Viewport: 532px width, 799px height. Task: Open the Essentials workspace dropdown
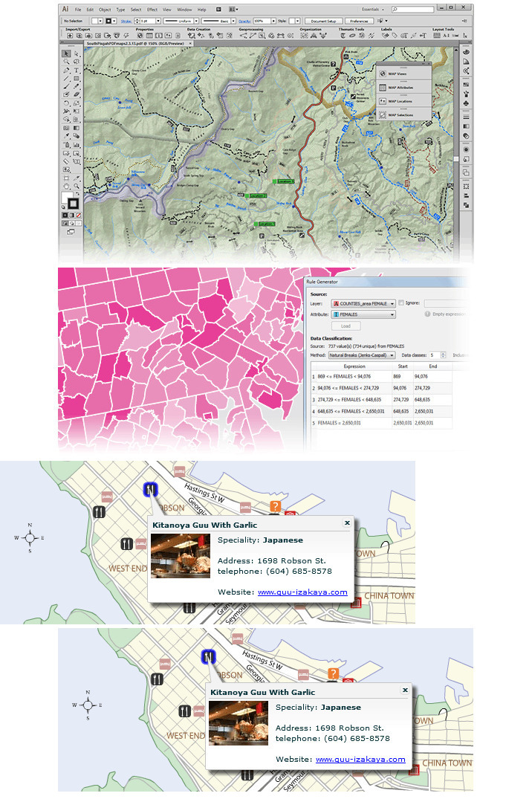[372, 9]
